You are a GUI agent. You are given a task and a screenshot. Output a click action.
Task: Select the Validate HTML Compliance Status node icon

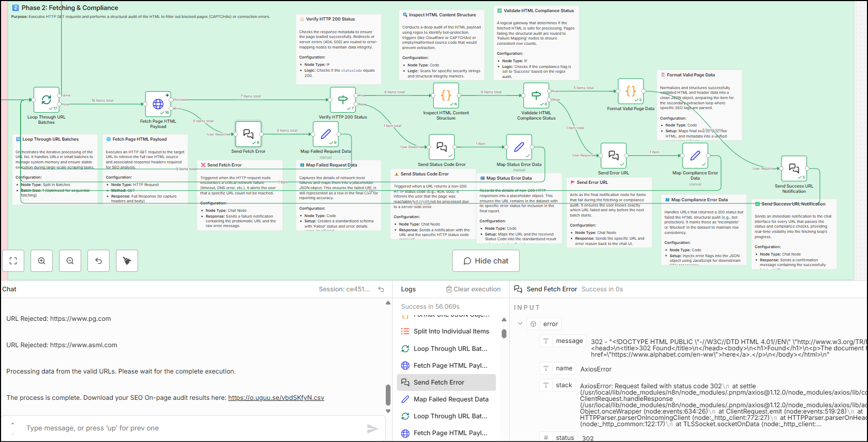click(536, 96)
